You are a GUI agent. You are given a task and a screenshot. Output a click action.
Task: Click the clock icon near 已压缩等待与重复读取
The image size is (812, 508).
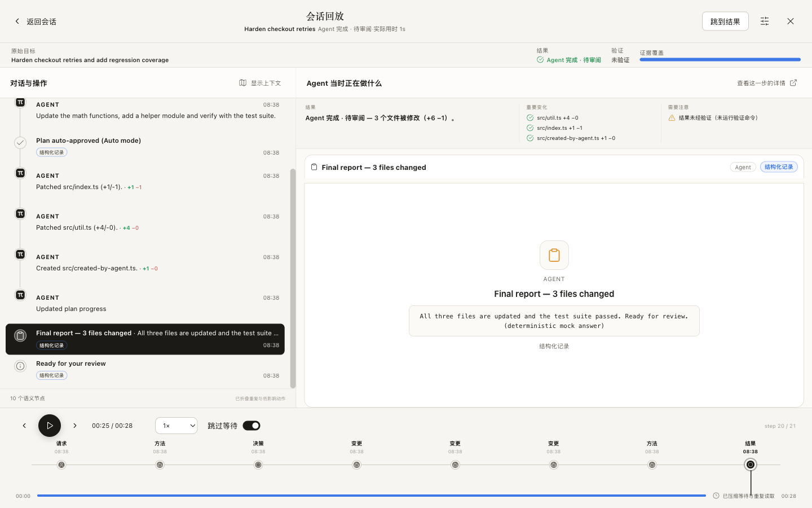(x=716, y=496)
